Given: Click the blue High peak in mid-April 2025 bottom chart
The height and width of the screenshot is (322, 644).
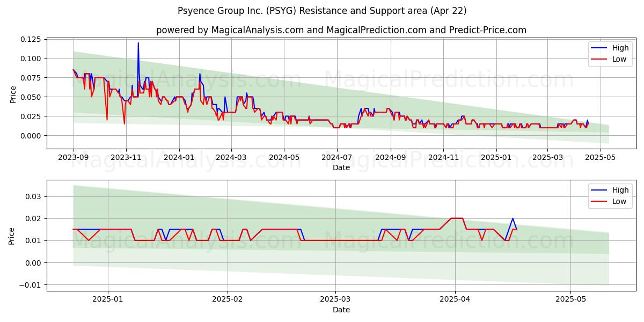Looking at the screenshot, I should pyautogui.click(x=513, y=218).
